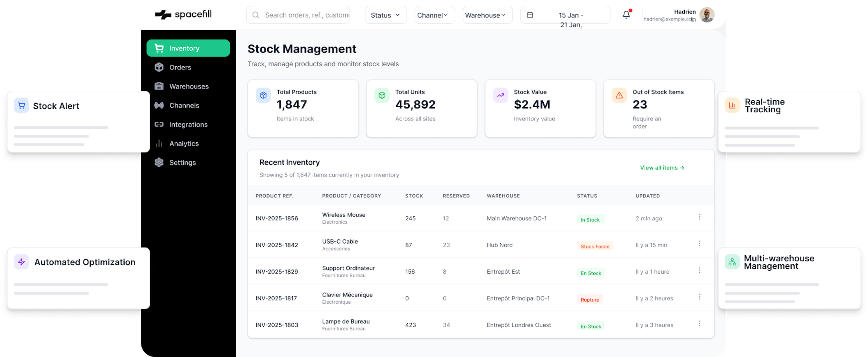868x357 pixels.
Task: Open Analytics from the sidebar
Action: (x=184, y=143)
